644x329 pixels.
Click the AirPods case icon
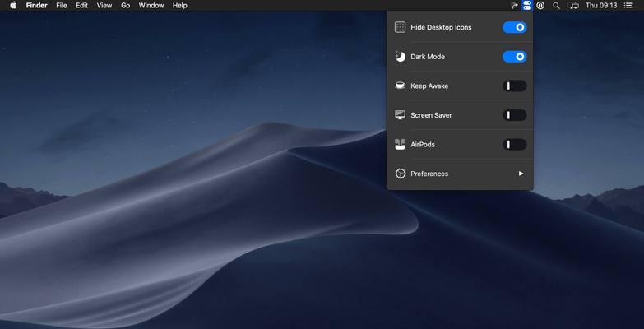[x=400, y=145]
